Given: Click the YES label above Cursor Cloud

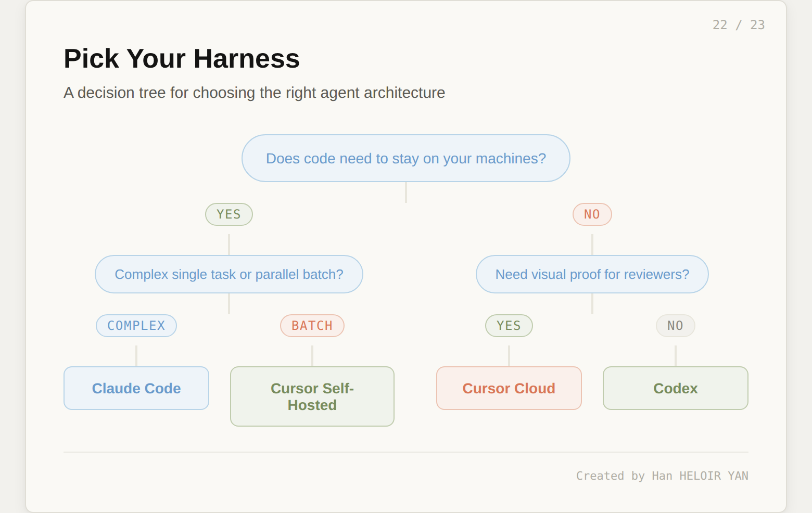Looking at the screenshot, I should pyautogui.click(x=509, y=326).
